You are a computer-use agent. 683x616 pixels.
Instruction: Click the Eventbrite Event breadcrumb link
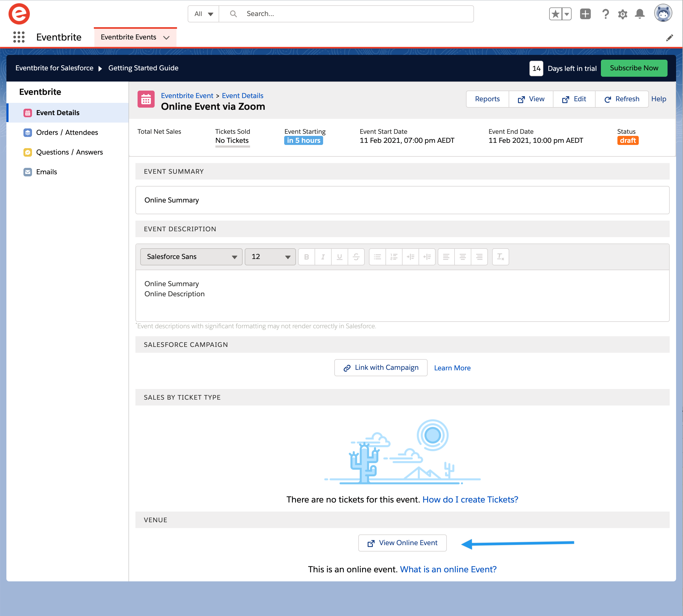[187, 96]
